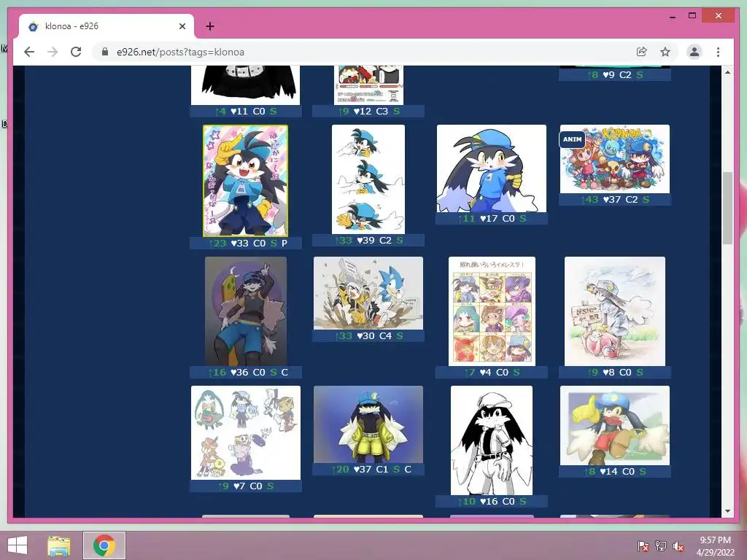Click the stats bar reading ↑9 ♥8 C0
This screenshot has width=747, height=560.
614,372
